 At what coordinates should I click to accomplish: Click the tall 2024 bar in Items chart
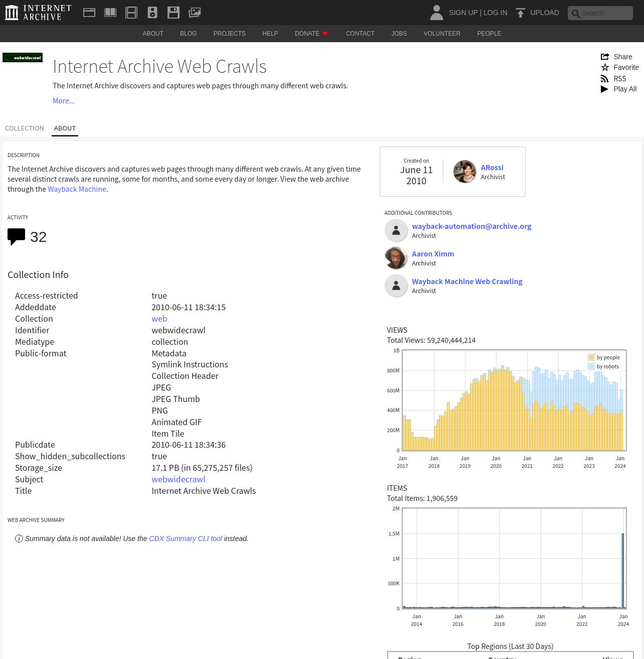(x=623, y=571)
